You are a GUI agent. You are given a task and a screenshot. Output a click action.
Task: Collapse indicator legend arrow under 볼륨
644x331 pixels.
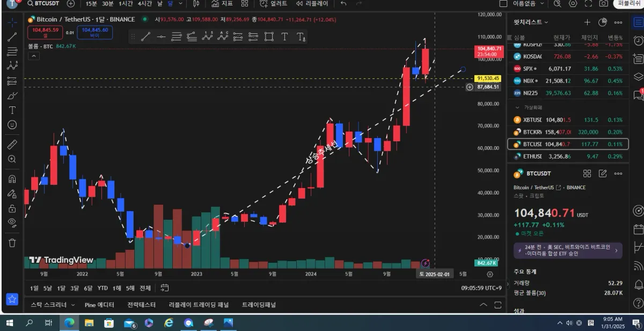[x=33, y=56]
